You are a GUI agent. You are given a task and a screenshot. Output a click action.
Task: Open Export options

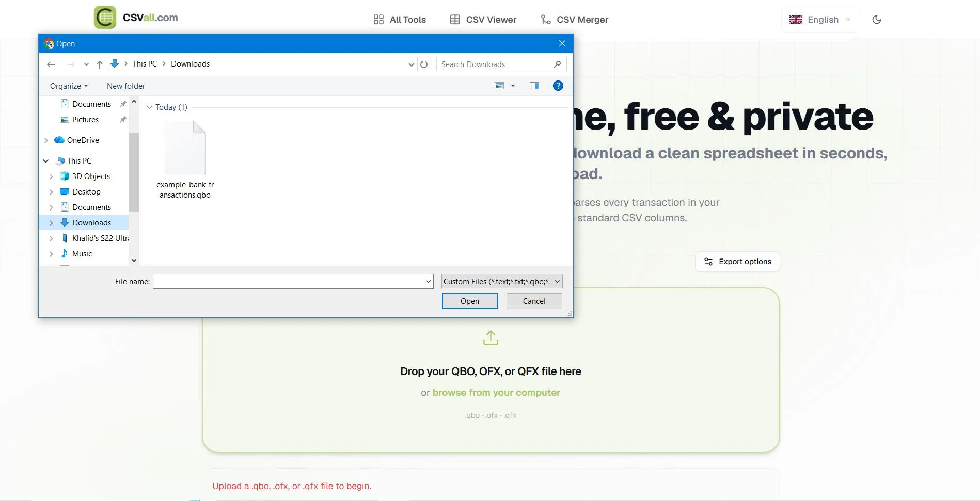pos(737,262)
